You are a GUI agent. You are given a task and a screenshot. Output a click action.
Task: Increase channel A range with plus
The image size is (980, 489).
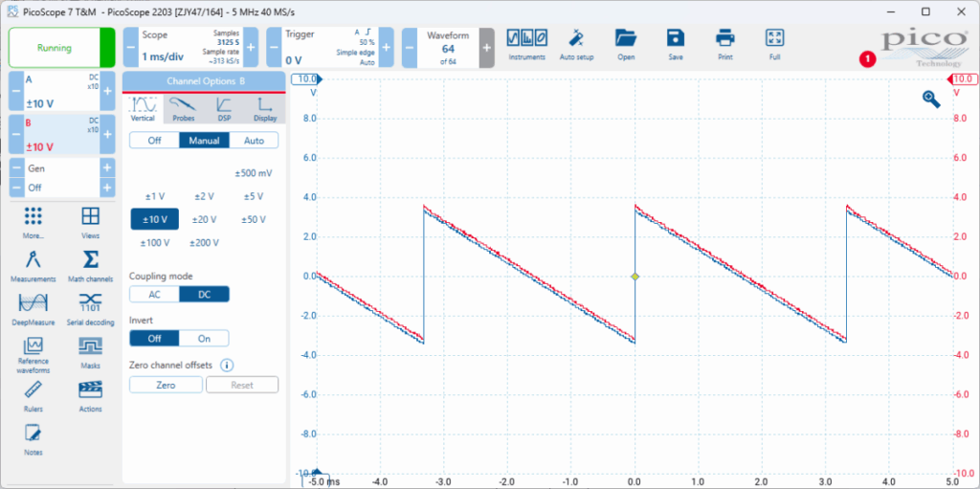click(x=107, y=91)
